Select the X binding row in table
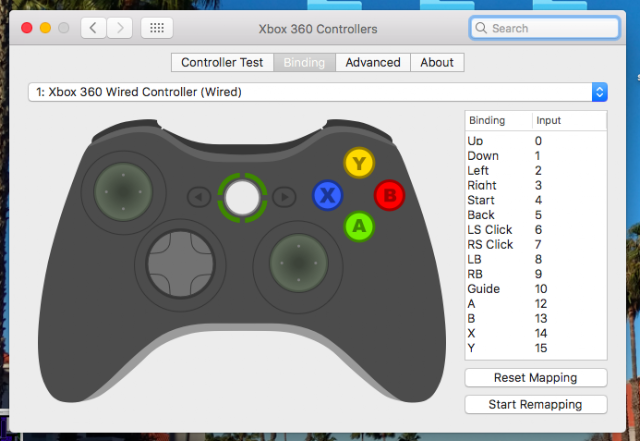 [x=536, y=333]
